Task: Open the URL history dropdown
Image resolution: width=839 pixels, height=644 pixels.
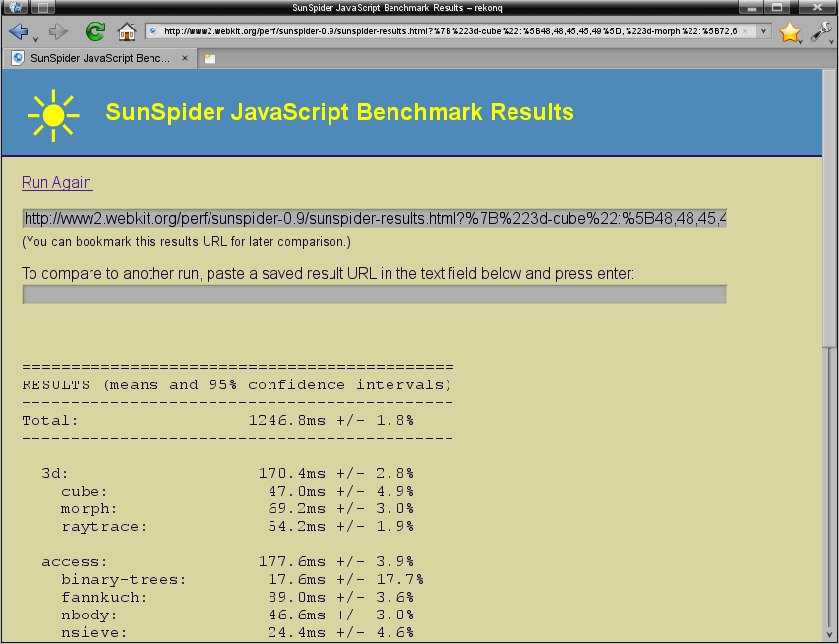Action: tap(763, 31)
